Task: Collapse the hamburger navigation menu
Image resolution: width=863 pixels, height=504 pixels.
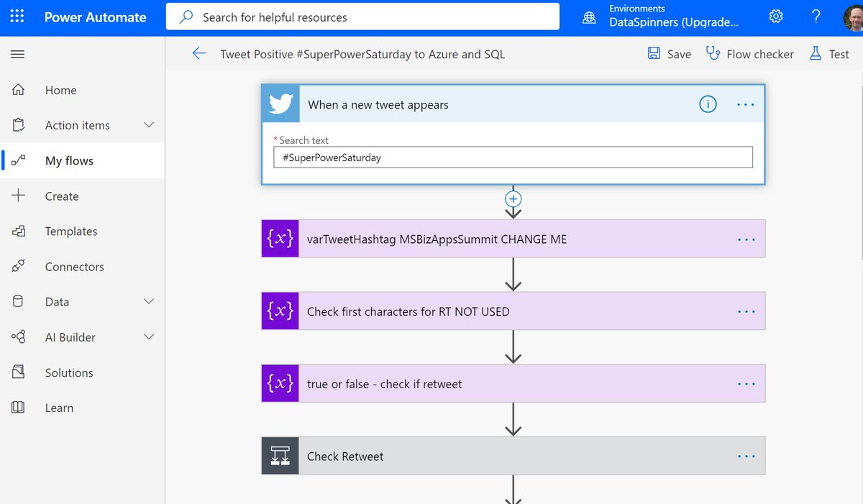Action: click(x=18, y=54)
